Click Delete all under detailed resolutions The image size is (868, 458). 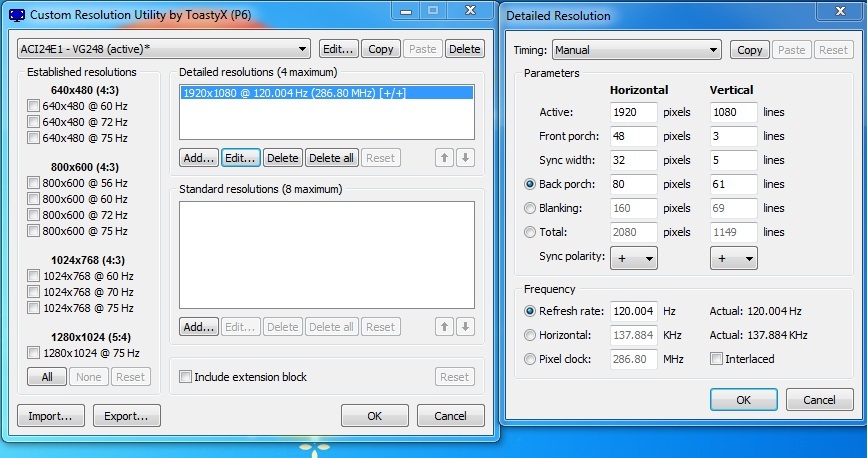[330, 158]
